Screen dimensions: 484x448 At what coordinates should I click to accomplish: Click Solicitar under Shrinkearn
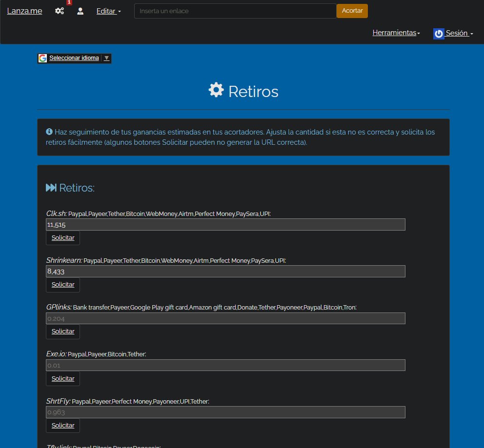pyautogui.click(x=63, y=285)
